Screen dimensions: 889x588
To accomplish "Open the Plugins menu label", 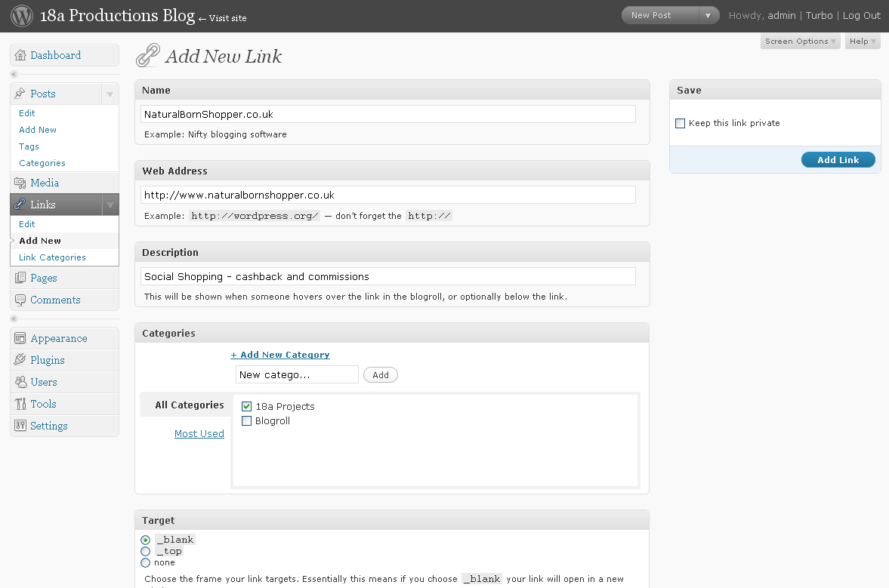I will [x=48, y=360].
